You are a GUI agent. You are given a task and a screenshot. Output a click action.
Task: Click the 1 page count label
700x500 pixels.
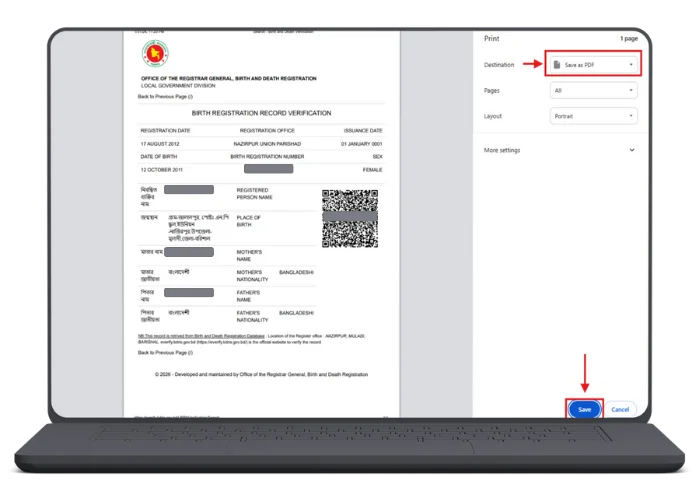coord(629,38)
